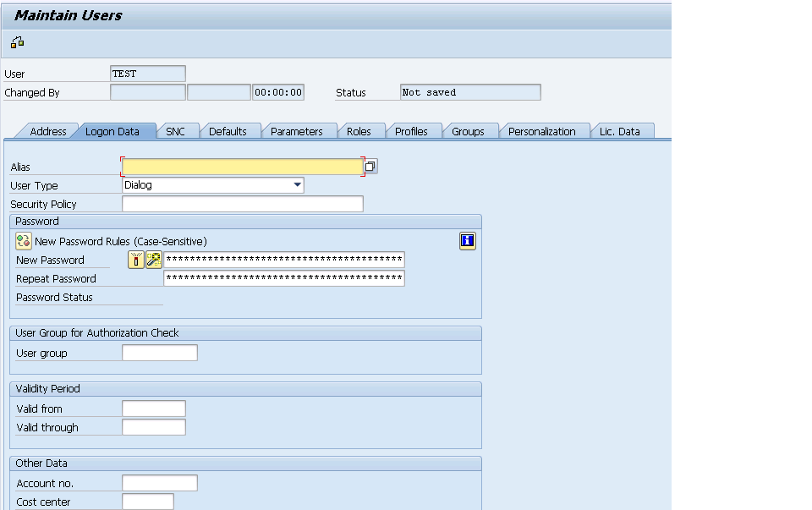The width and height of the screenshot is (812, 510).
Task: Switch to the Parameters tab
Action: (x=298, y=131)
